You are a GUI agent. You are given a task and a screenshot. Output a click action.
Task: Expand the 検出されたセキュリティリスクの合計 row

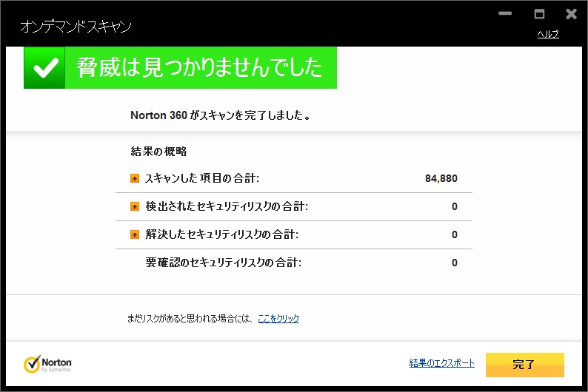click(135, 206)
